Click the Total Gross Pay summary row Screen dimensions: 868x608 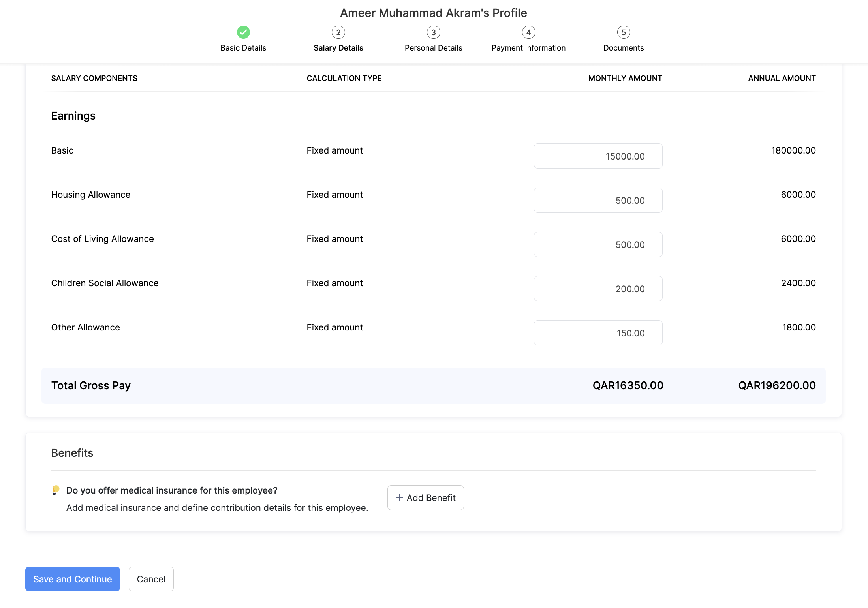click(433, 385)
